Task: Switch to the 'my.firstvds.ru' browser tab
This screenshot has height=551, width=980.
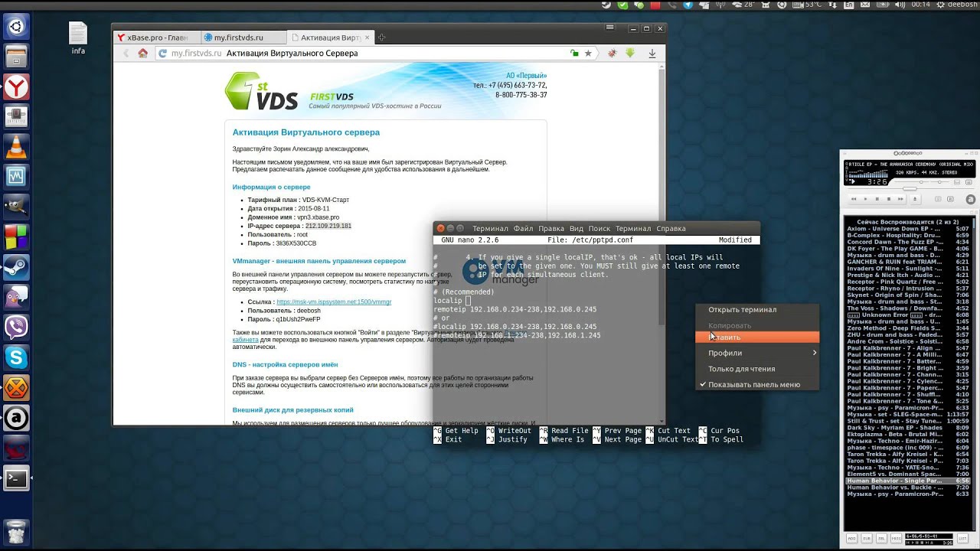Action: pos(243,37)
